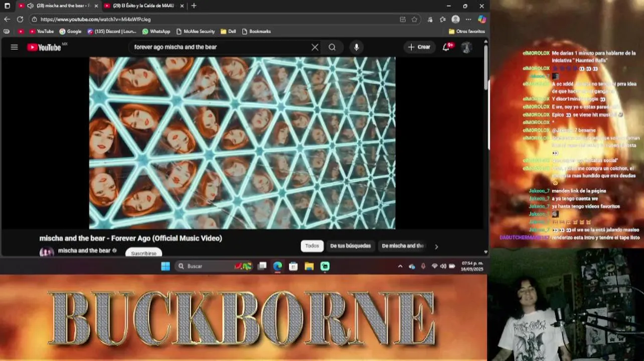Open the taskbar Wi-Fi network icon

click(x=434, y=266)
